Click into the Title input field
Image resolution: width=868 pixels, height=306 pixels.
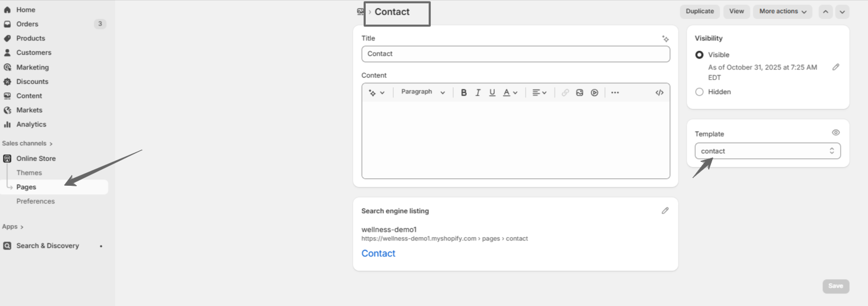[515, 54]
